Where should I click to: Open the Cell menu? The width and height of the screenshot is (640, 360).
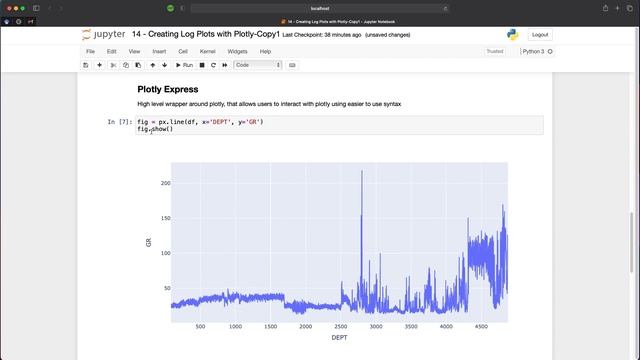(183, 51)
